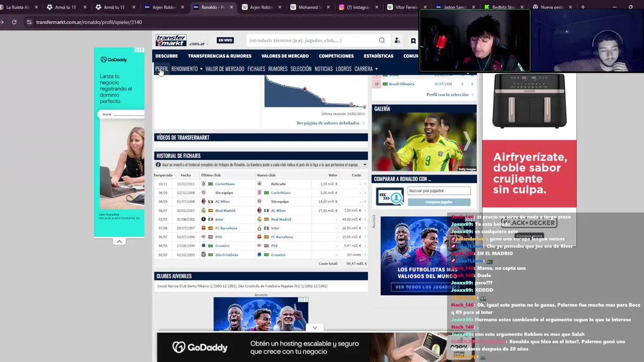
Task: Switch to the 'Jadon Sancho' tab
Action: tap(452, 7)
